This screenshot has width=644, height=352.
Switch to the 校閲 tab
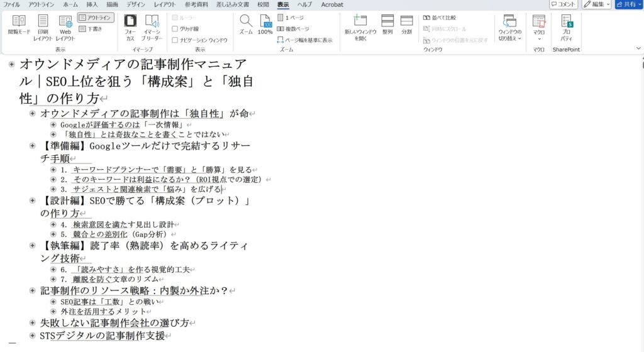[263, 4]
